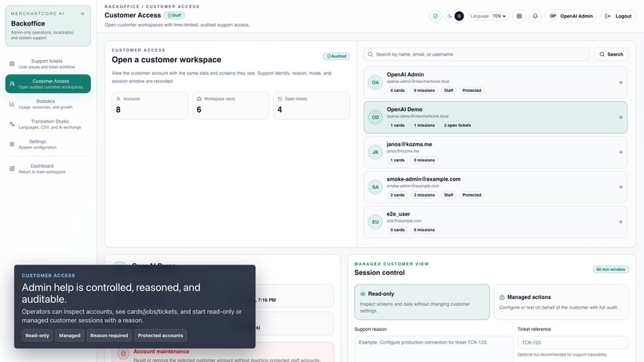Click the eye icon on Read-only
Viewport: 644px width, 362px height.
[363, 294]
